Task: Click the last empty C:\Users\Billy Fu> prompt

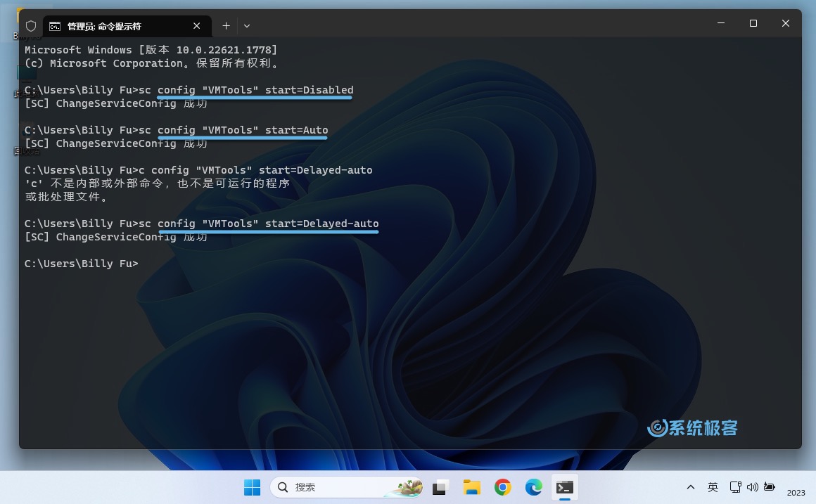Action: (x=82, y=264)
